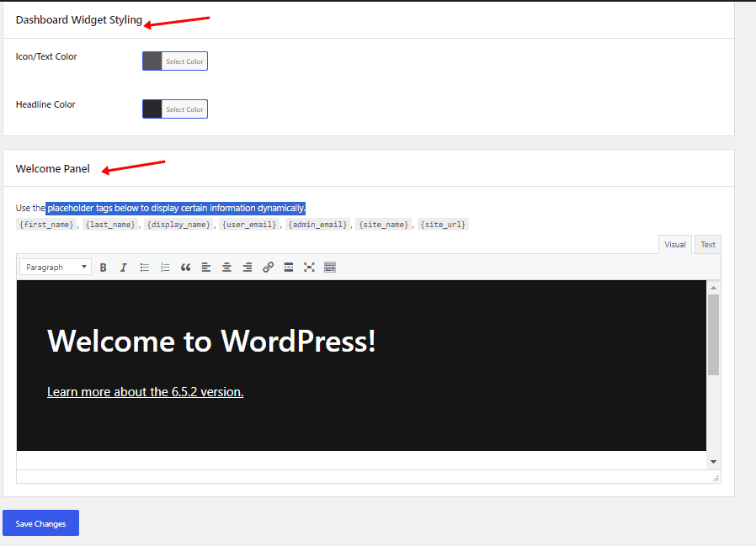Switch to the Text editor tab
This screenshot has width=756, height=546.
708,244
